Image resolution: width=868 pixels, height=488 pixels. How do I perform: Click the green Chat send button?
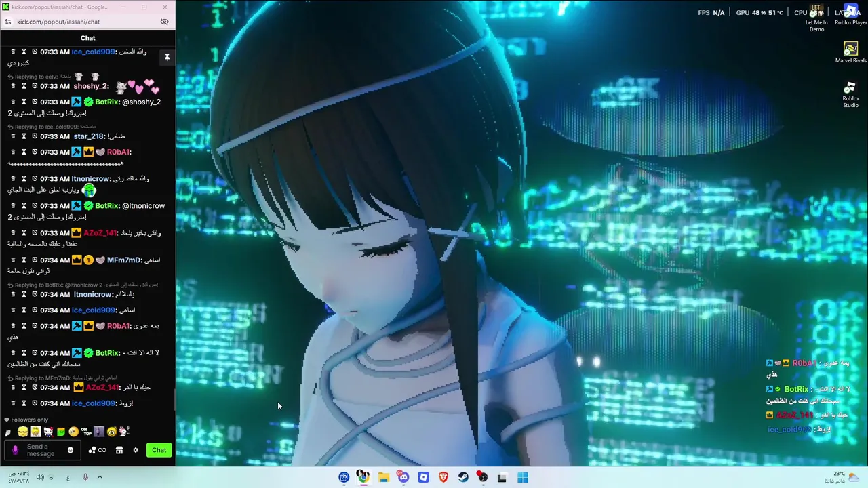(159, 450)
